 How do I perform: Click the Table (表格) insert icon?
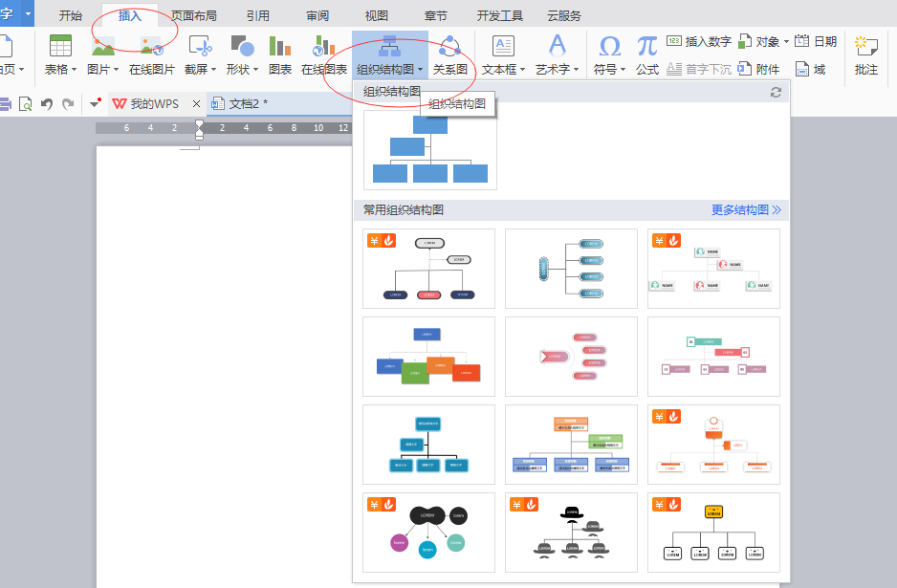click(x=60, y=46)
